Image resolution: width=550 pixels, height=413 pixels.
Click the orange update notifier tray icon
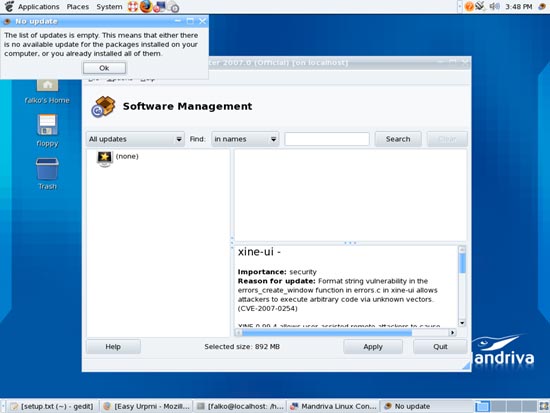coord(469,6)
